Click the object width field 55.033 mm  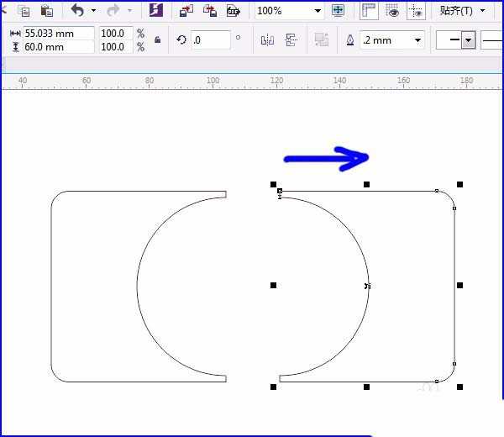pos(59,34)
